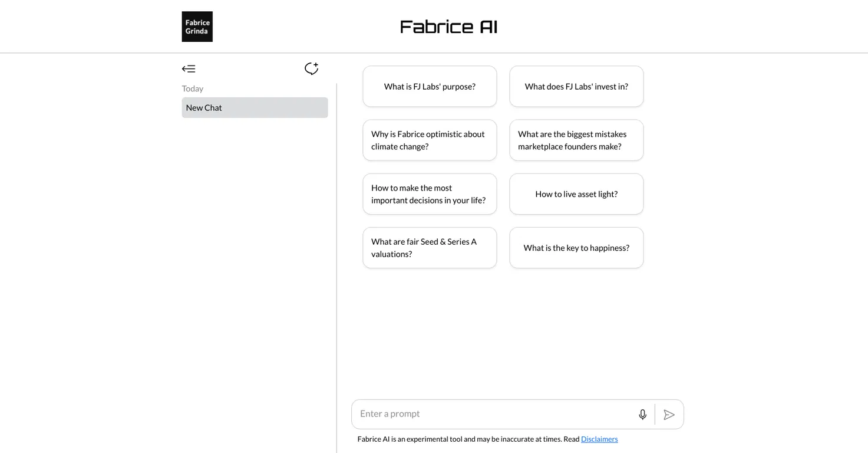Select the Seed & Series A valuations prompt

click(x=430, y=248)
